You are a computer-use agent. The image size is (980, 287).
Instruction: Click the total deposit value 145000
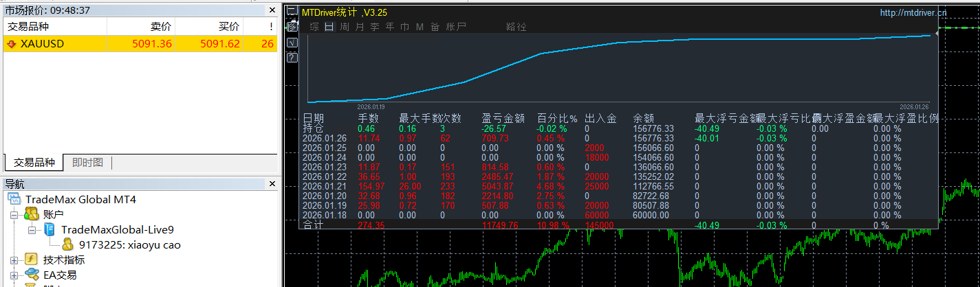point(600,225)
